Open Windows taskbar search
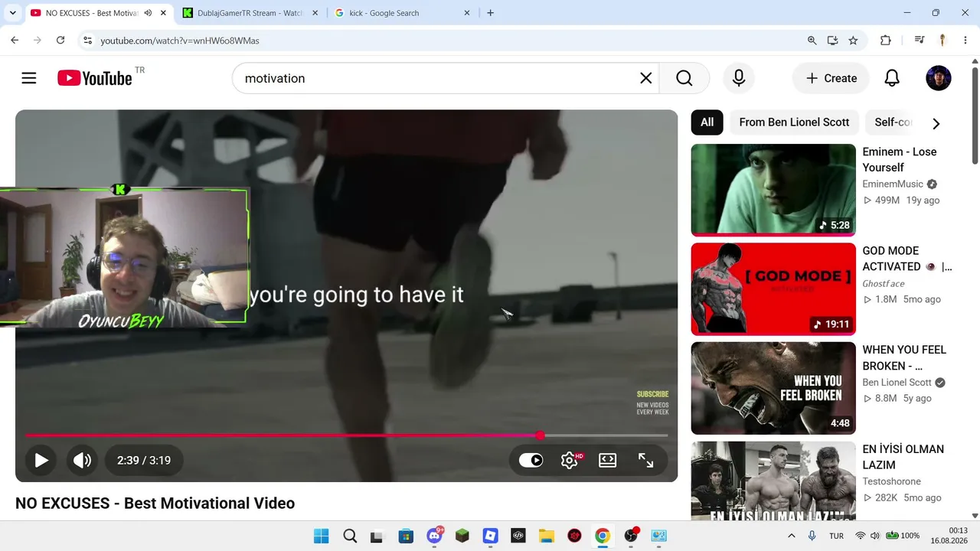This screenshot has width=980, height=551. [350, 536]
